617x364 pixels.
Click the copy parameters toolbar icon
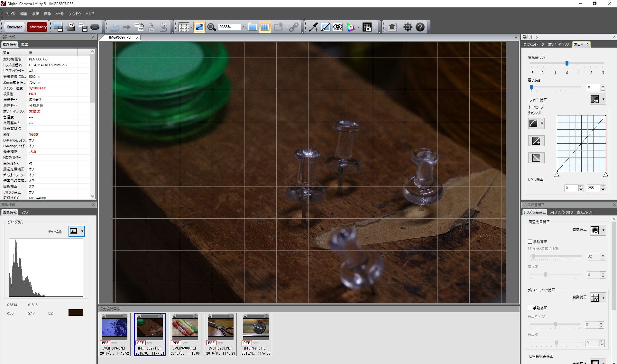pyautogui.click(x=139, y=27)
